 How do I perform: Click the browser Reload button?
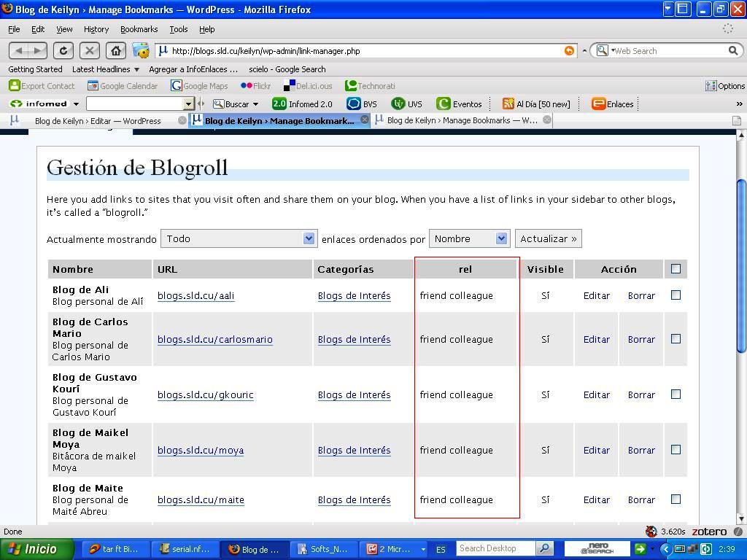point(63,50)
